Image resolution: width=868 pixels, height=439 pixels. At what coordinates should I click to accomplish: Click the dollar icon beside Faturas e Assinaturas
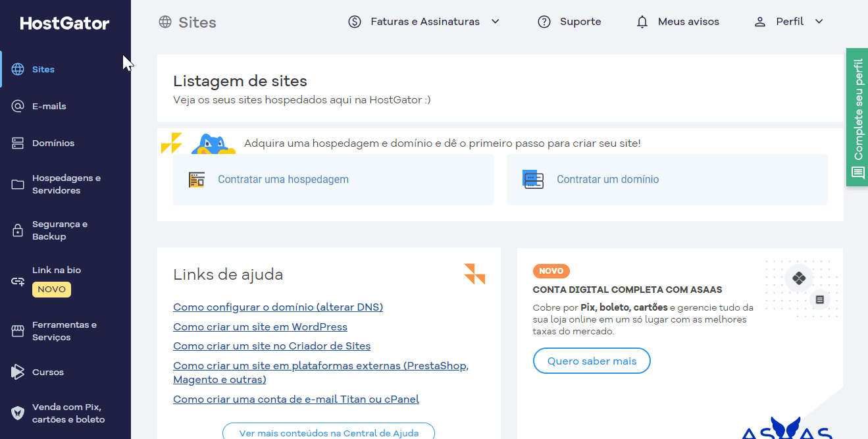pyautogui.click(x=355, y=22)
